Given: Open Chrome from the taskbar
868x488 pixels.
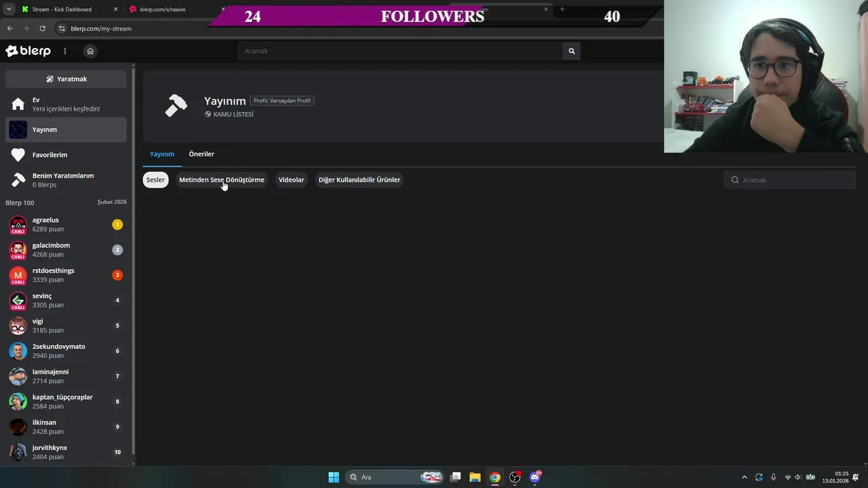Looking at the screenshot, I should point(495,477).
